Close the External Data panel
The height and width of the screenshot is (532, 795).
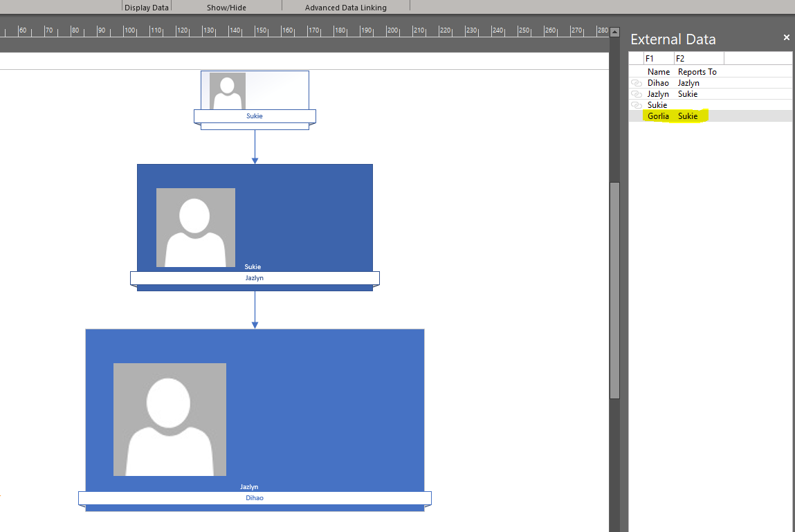(787, 37)
